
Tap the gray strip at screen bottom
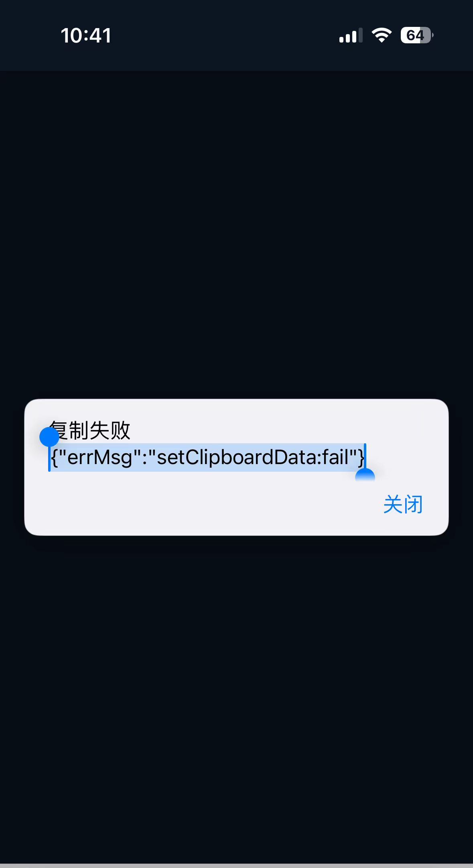coord(236,866)
